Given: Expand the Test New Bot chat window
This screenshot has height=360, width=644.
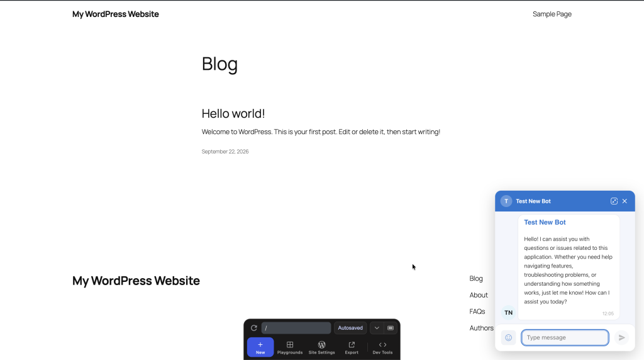Looking at the screenshot, I should [x=614, y=201].
